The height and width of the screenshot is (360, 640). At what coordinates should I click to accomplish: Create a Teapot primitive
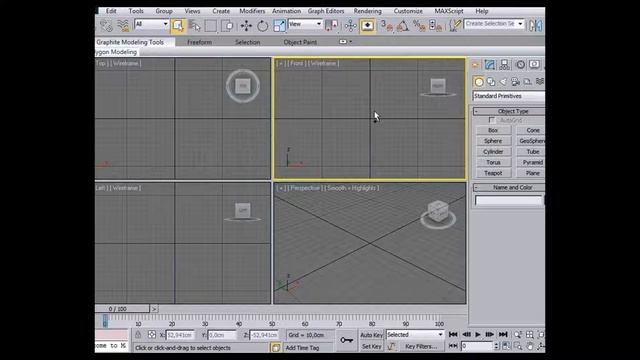(x=493, y=173)
